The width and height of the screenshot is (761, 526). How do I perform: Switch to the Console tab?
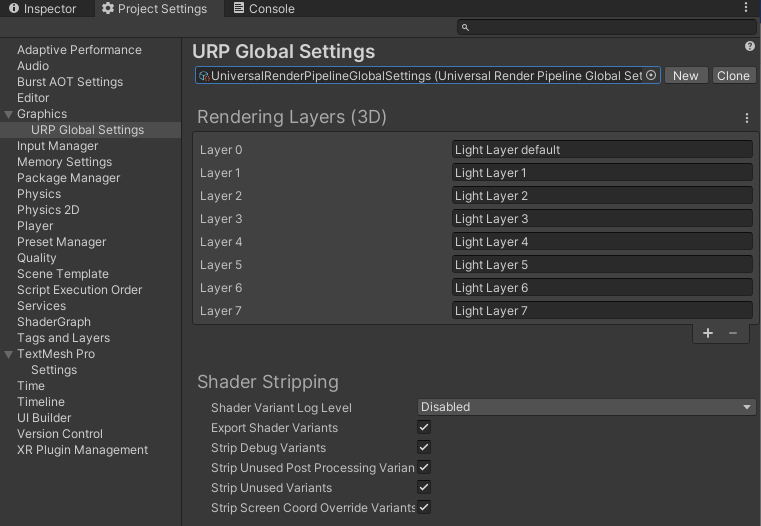point(264,9)
